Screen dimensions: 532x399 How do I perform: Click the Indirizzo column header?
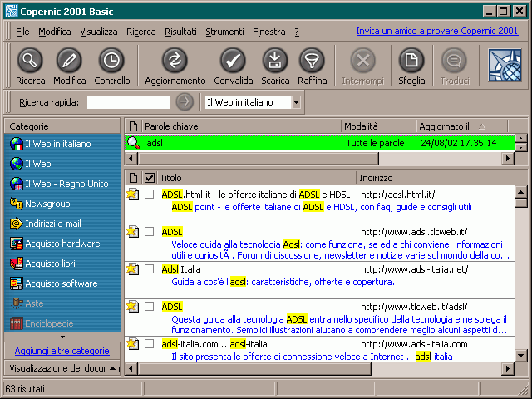point(436,178)
